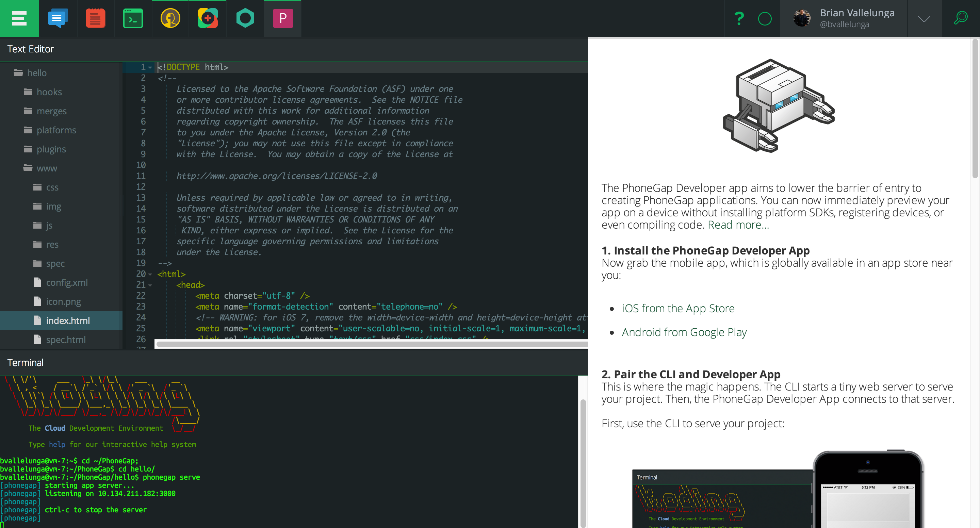This screenshot has height=528, width=980.
Task: Launch the green terminal icon
Action: click(x=133, y=18)
